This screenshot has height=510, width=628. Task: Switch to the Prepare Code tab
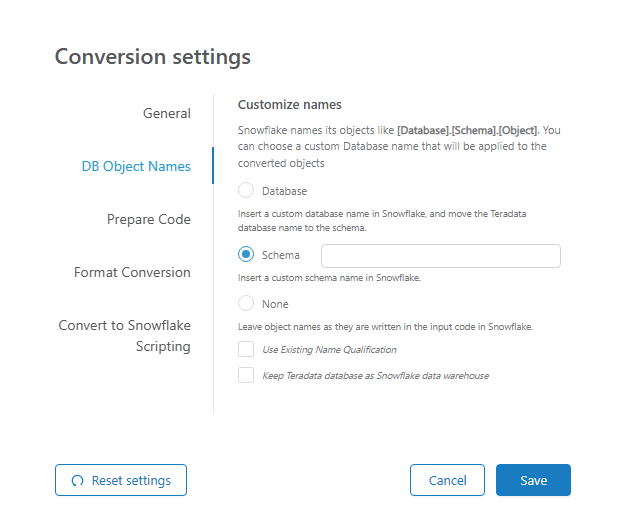click(148, 219)
